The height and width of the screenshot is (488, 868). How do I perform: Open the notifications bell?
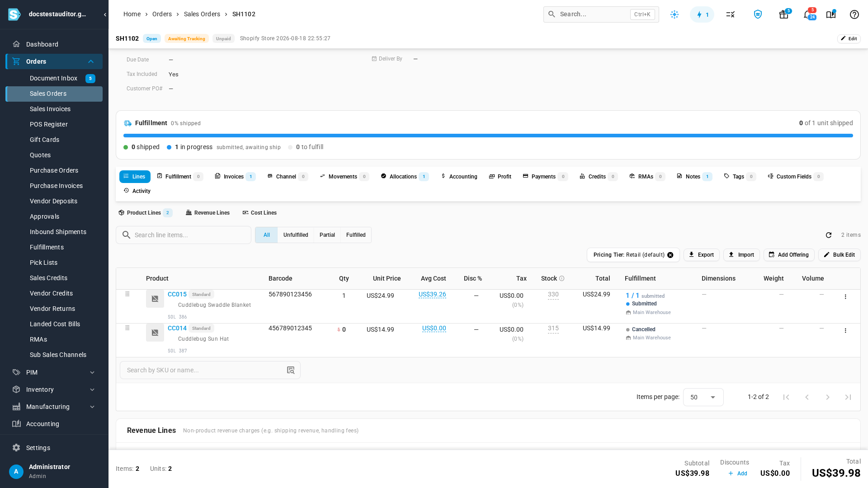tap(808, 14)
